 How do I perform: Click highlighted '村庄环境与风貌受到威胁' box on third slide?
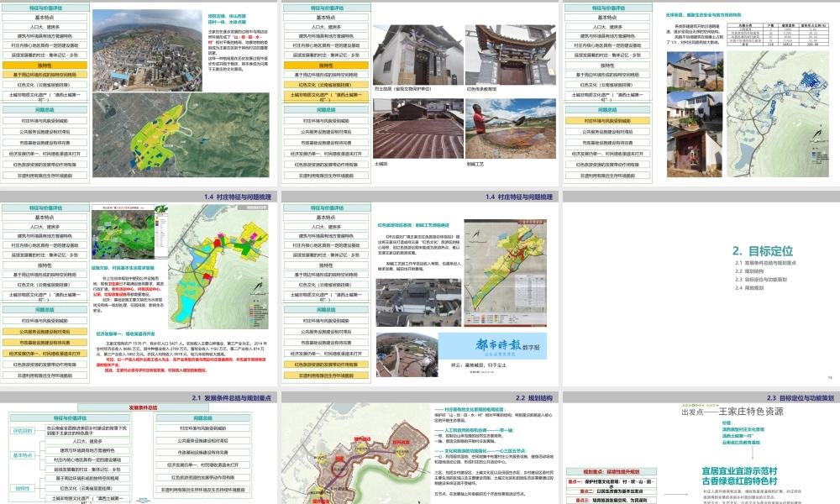607,121
